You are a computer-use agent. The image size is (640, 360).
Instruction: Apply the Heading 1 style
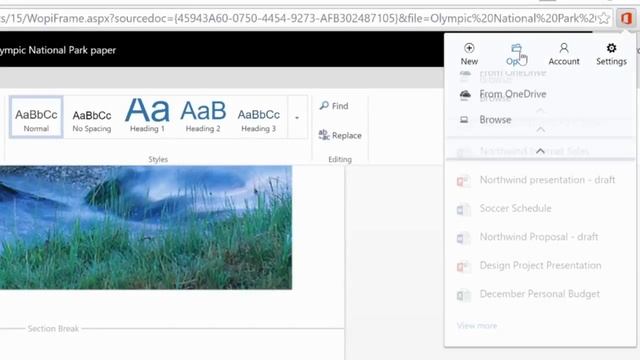[147, 117]
